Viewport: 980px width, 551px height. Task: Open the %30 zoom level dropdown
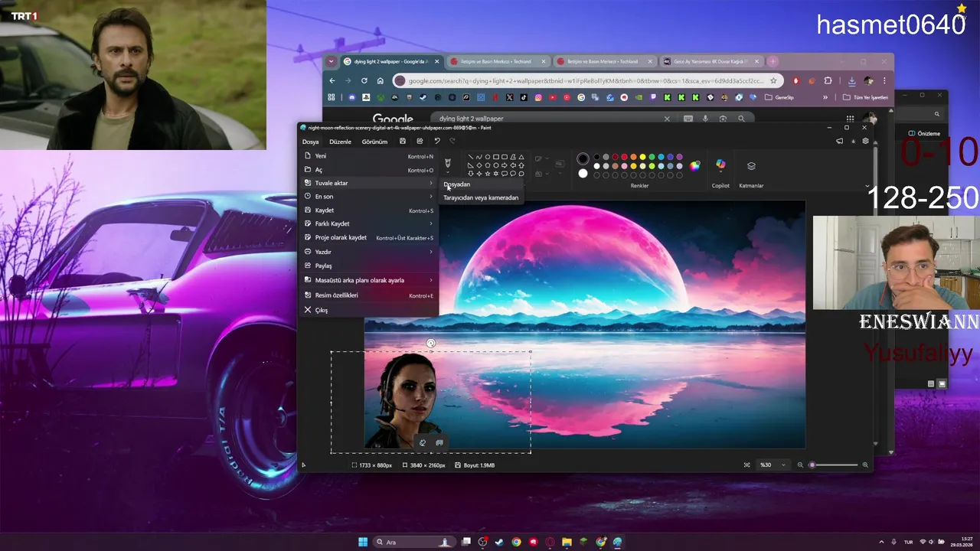click(x=773, y=465)
